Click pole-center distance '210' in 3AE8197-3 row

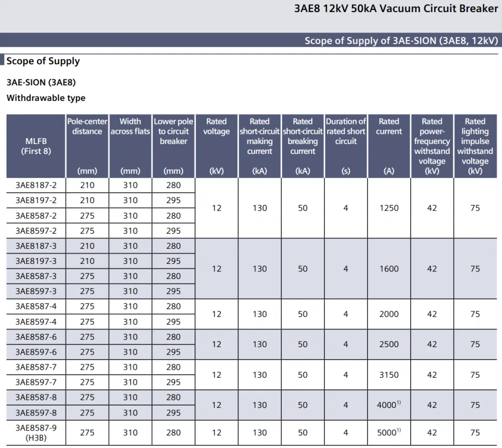coord(87,261)
